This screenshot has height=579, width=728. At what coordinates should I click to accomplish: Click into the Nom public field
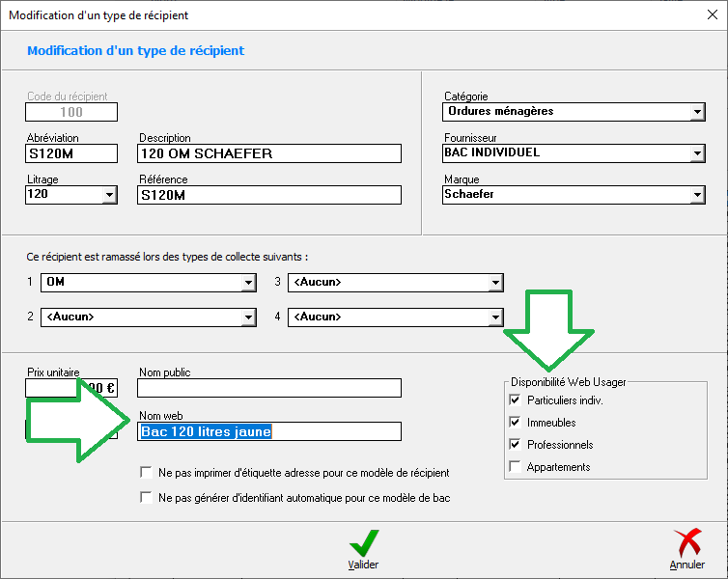268,388
